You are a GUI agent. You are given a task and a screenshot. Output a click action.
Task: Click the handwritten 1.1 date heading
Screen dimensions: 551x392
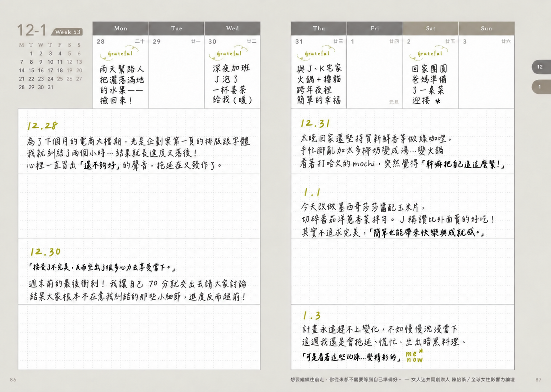point(312,192)
